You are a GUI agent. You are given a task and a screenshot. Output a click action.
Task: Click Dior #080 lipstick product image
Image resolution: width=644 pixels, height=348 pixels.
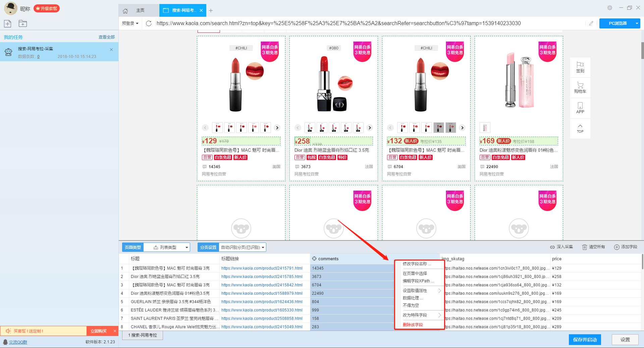click(333, 79)
